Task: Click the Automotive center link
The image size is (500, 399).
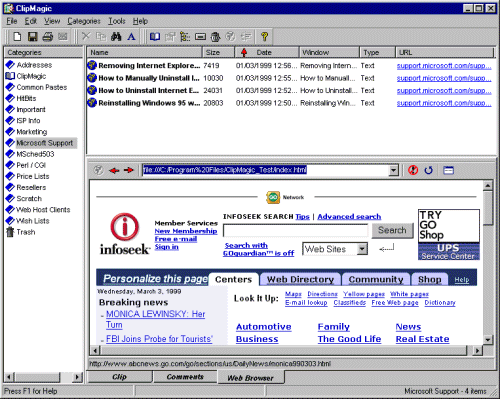Action: [x=264, y=327]
